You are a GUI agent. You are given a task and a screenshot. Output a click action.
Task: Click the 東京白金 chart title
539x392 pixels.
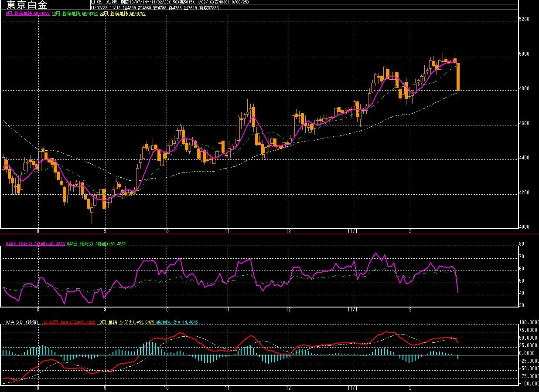[27, 5]
